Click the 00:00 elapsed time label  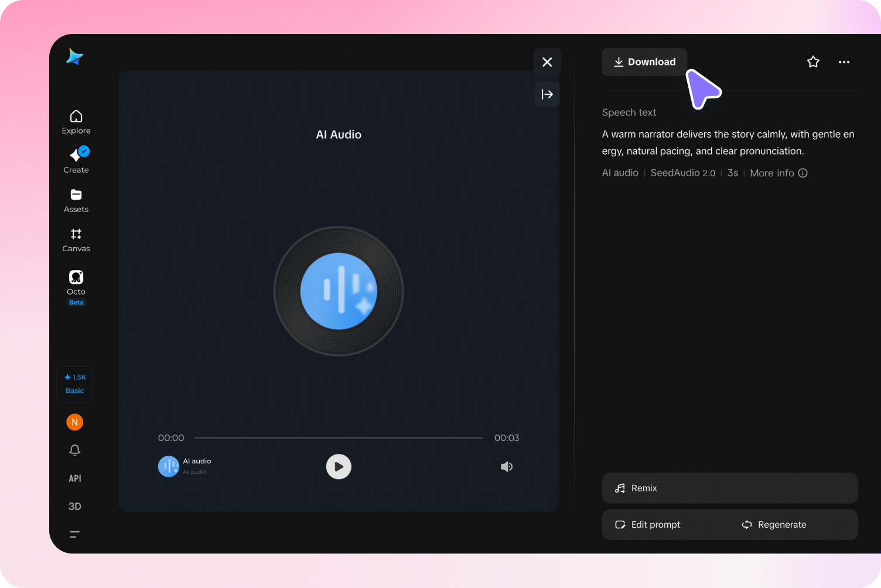[171, 438]
